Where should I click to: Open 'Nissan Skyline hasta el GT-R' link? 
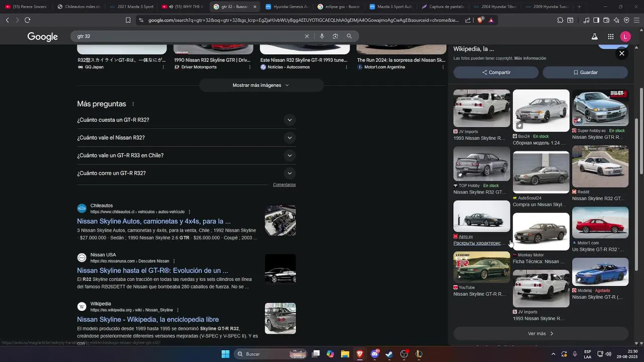(152, 270)
